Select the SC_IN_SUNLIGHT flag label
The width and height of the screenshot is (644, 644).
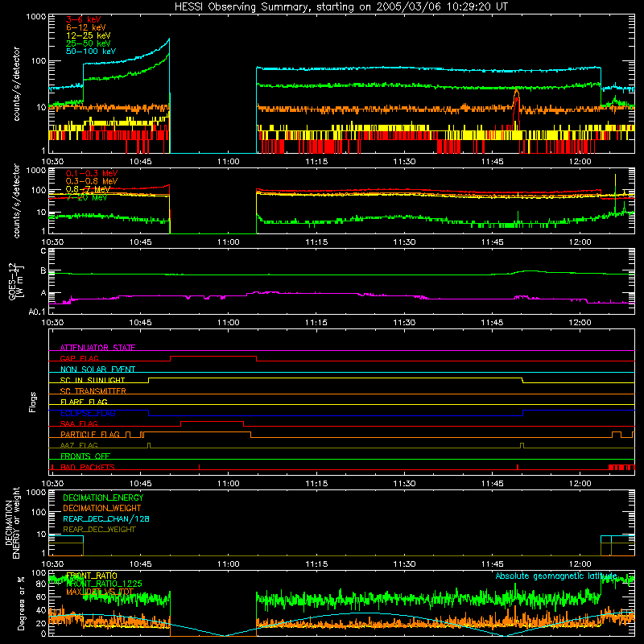point(93,380)
